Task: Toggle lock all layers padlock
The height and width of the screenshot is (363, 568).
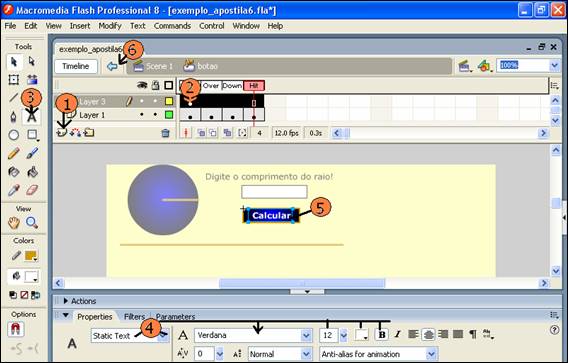Action: click(x=155, y=85)
